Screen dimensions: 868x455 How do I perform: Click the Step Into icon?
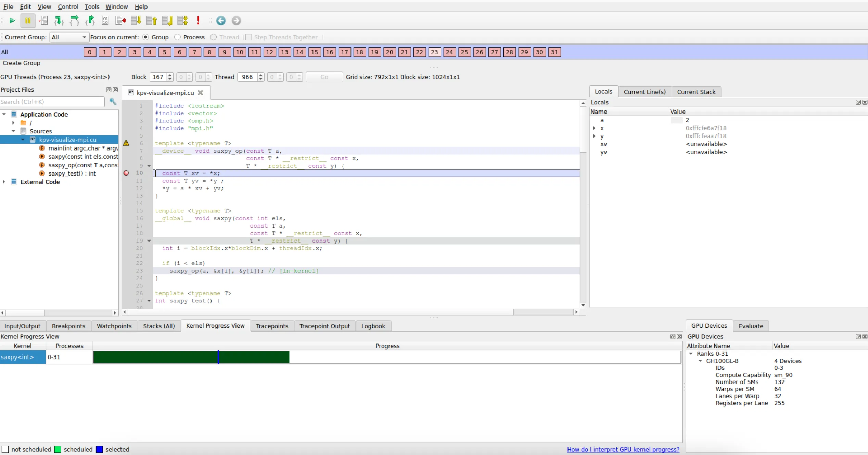coord(59,21)
